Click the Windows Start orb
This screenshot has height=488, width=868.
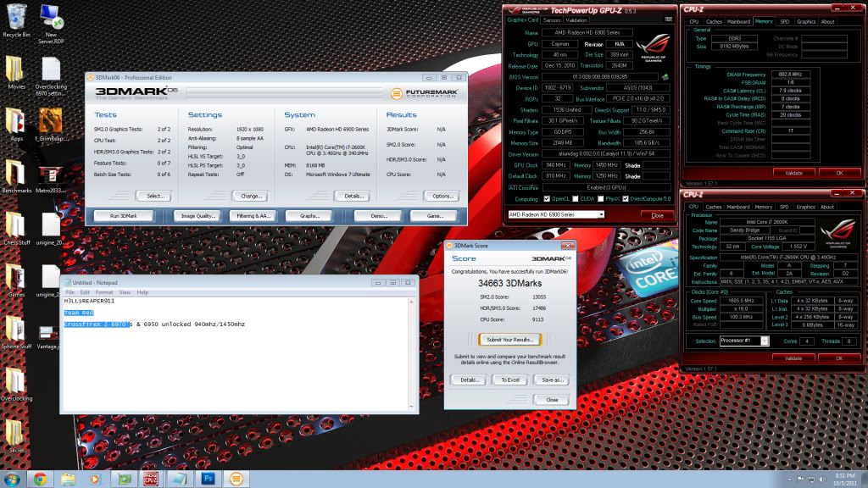click(12, 480)
